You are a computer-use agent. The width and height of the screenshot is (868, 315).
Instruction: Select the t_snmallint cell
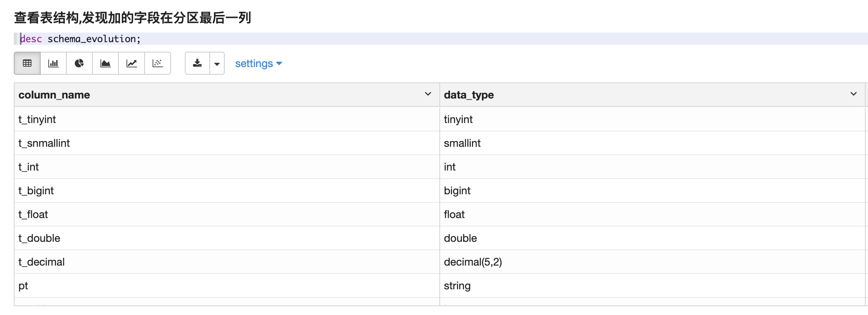pyautogui.click(x=44, y=143)
